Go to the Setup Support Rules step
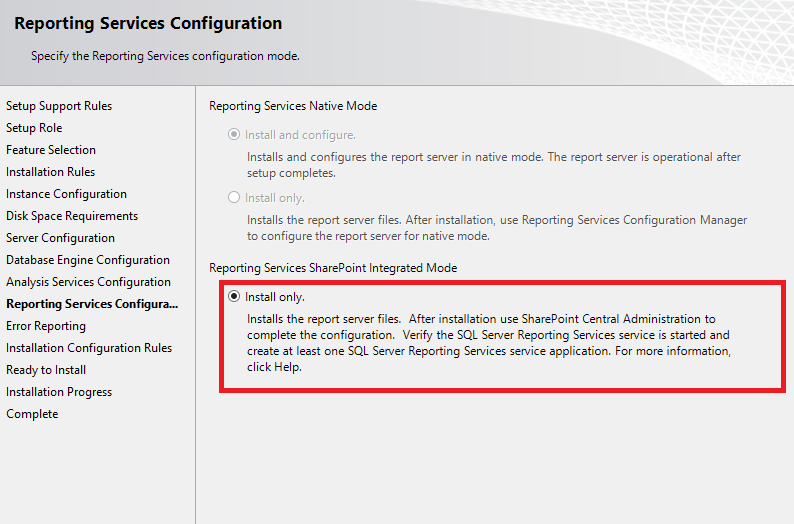The image size is (794, 524). pos(59,106)
